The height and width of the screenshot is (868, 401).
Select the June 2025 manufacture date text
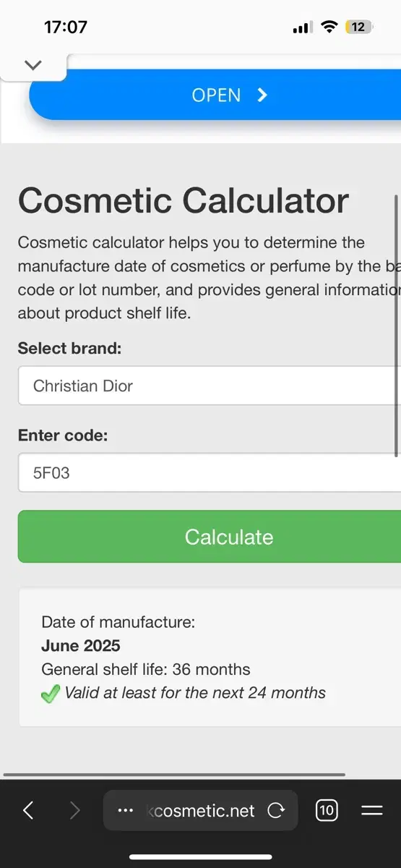click(81, 646)
